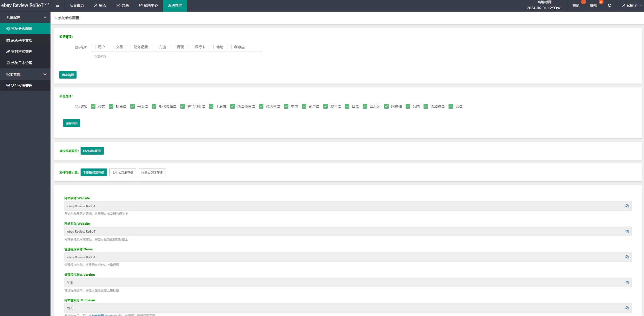
Task: Open 访问权限管理 shield item
Action: [22, 86]
